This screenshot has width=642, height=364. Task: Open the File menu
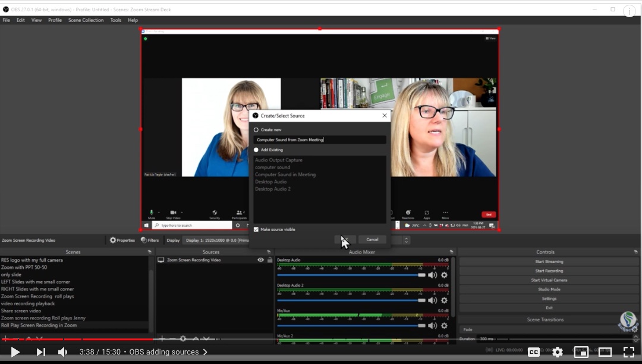pyautogui.click(x=7, y=20)
